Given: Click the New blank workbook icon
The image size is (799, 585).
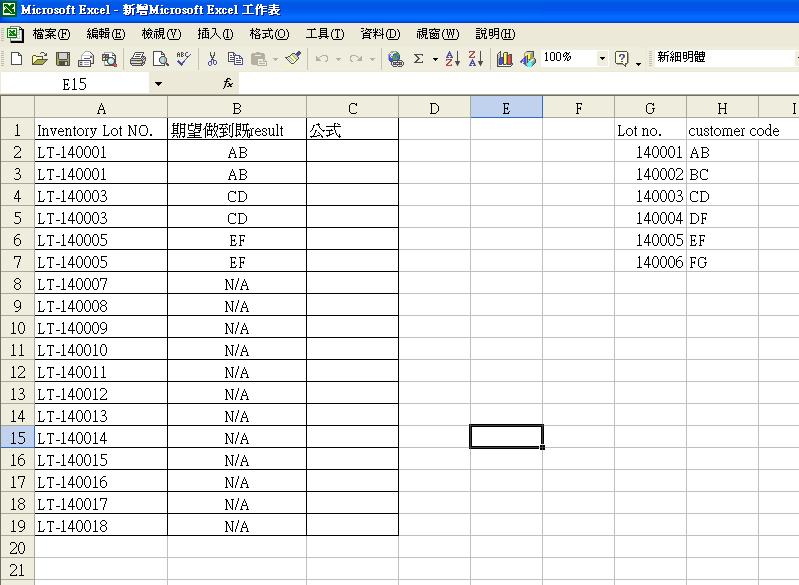Looking at the screenshot, I should [x=16, y=59].
